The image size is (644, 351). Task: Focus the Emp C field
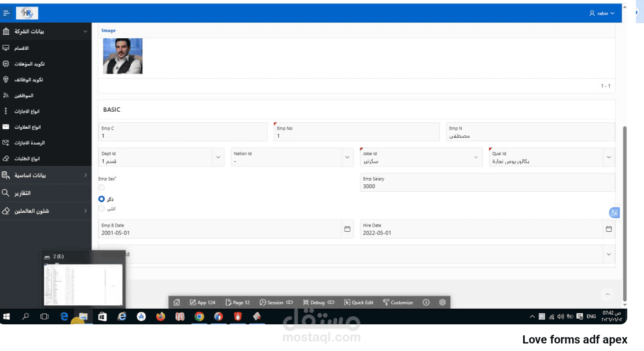[x=183, y=132]
